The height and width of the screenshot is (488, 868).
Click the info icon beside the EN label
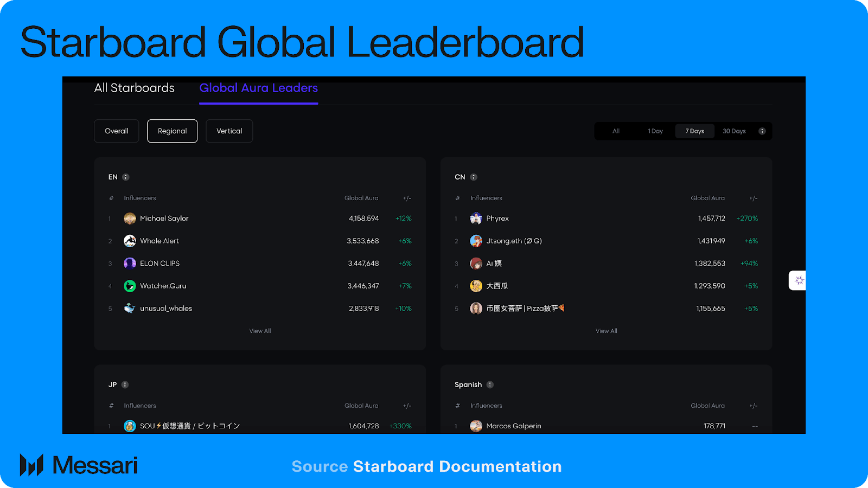point(126,177)
